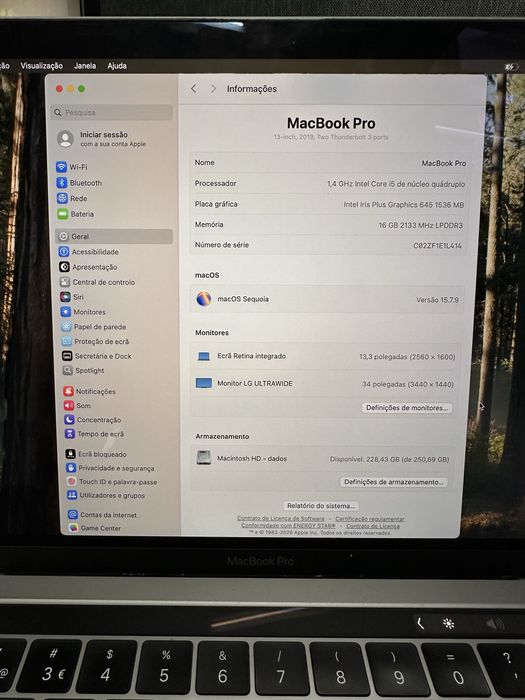Open Certificação regulamentar link

coord(370,519)
